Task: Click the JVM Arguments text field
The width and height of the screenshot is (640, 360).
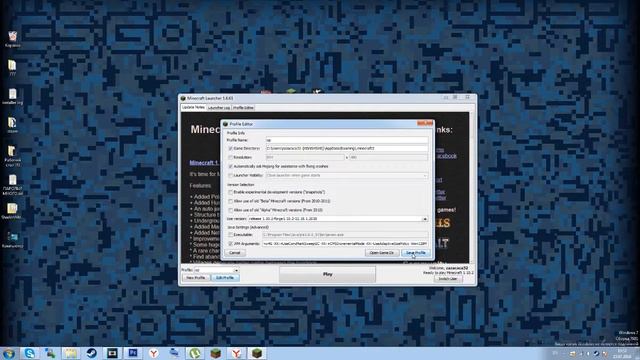Action: point(345,244)
